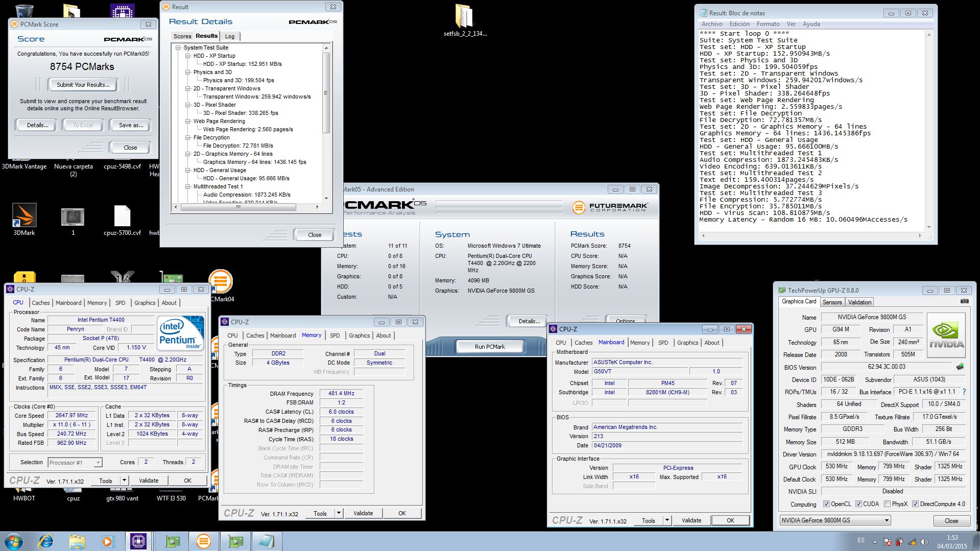Click the Futuremark logo in PCMark05 window

click(x=610, y=207)
